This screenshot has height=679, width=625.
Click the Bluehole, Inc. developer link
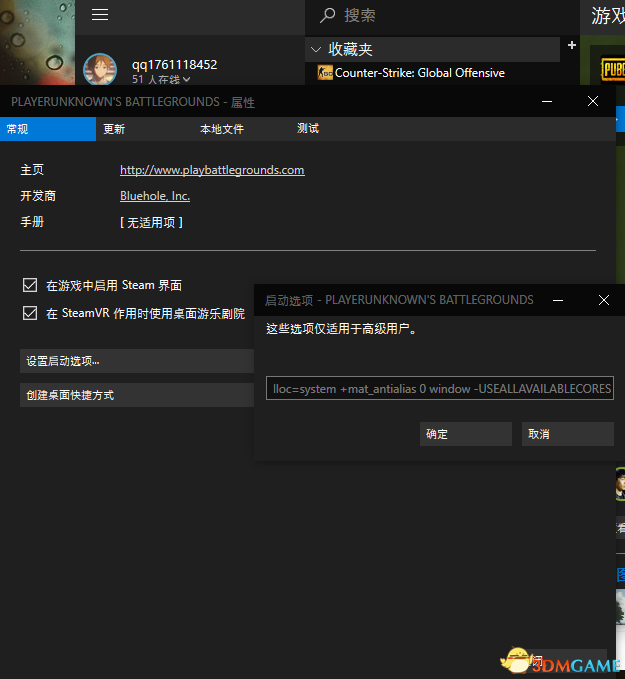point(155,196)
